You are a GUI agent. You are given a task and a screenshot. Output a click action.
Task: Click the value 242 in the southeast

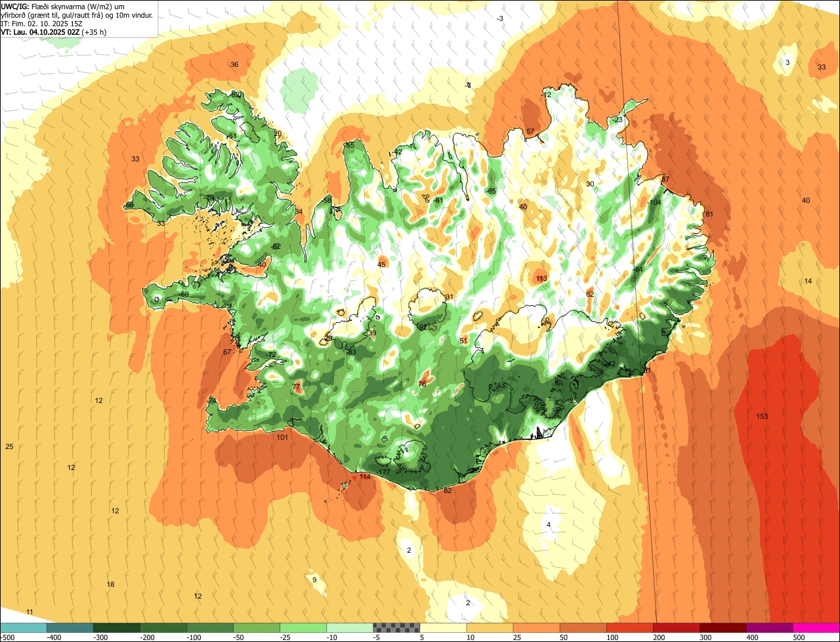tap(610, 364)
